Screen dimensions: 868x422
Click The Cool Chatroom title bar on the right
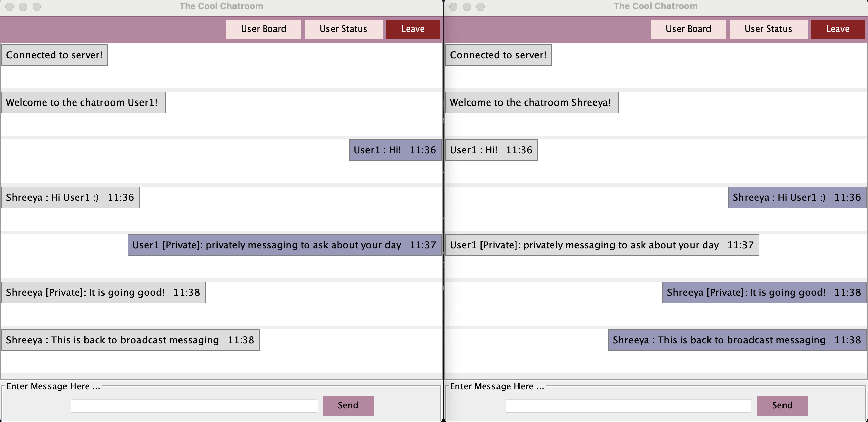point(655,6)
